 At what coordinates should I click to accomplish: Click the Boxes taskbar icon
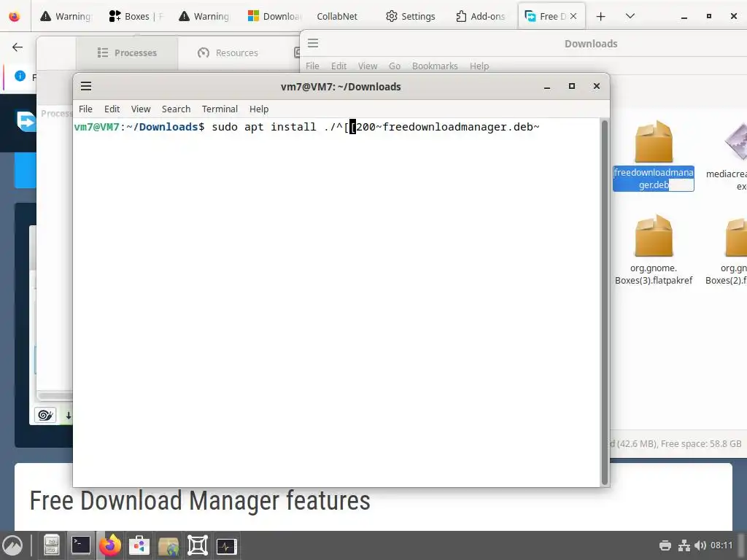[197, 545]
